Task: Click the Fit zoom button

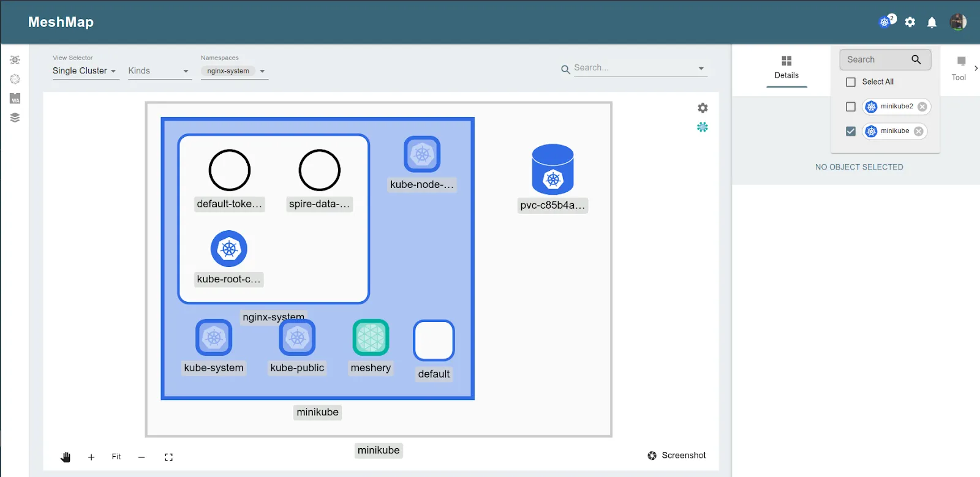Action: pyautogui.click(x=116, y=457)
